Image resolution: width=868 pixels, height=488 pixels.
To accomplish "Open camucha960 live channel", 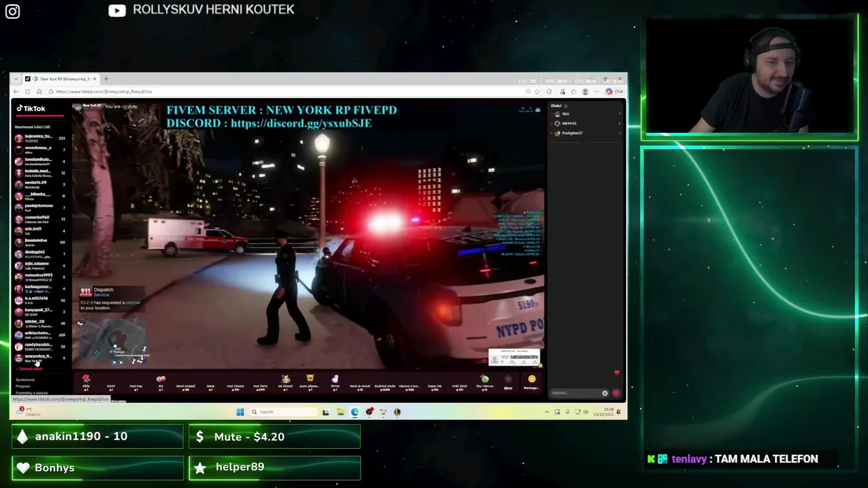I will [x=39, y=218].
